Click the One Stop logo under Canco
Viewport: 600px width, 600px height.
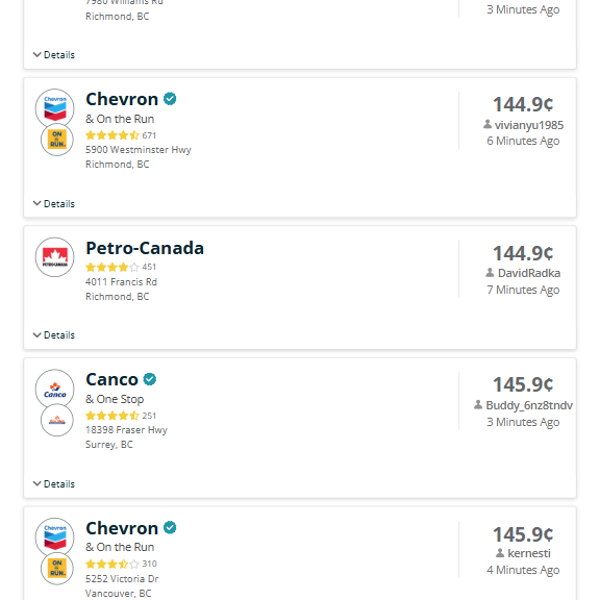tap(57, 421)
